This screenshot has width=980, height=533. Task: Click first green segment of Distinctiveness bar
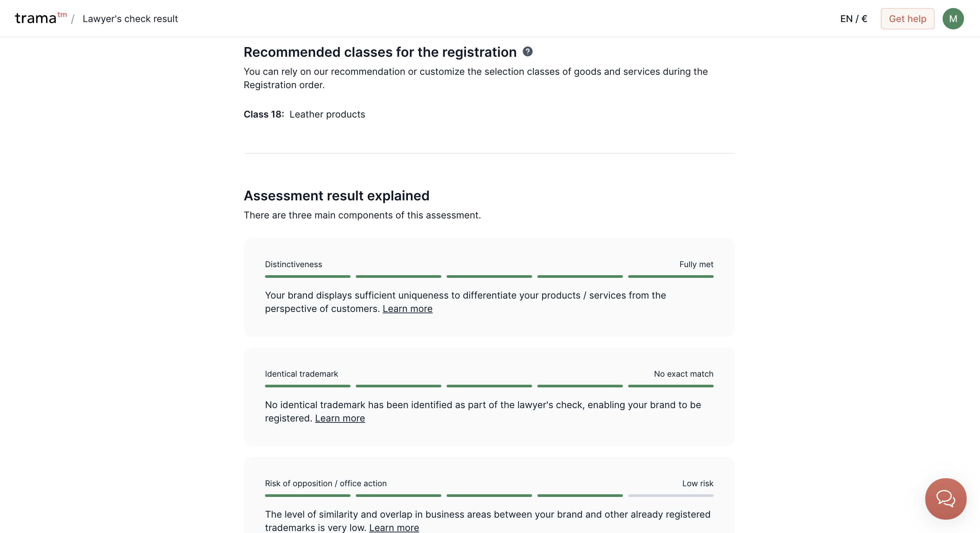pos(307,277)
